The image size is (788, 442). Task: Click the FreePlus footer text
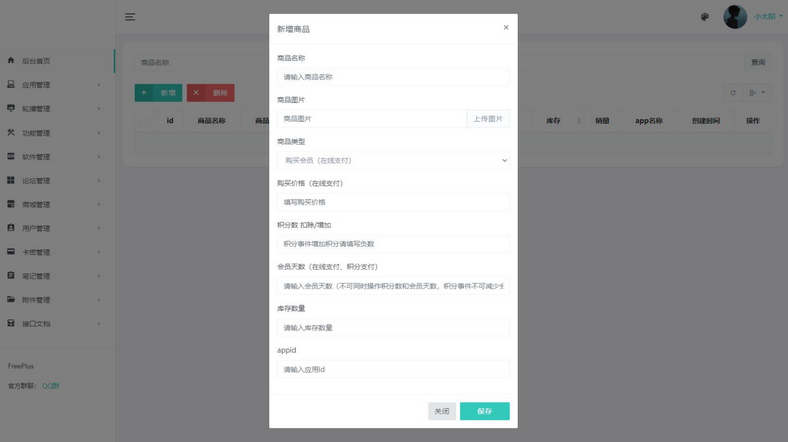(x=21, y=366)
